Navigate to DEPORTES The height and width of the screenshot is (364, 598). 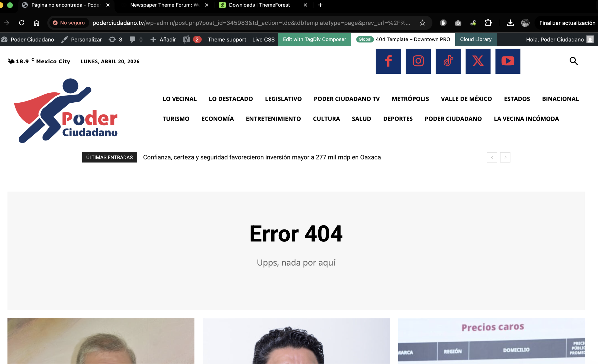point(398,119)
